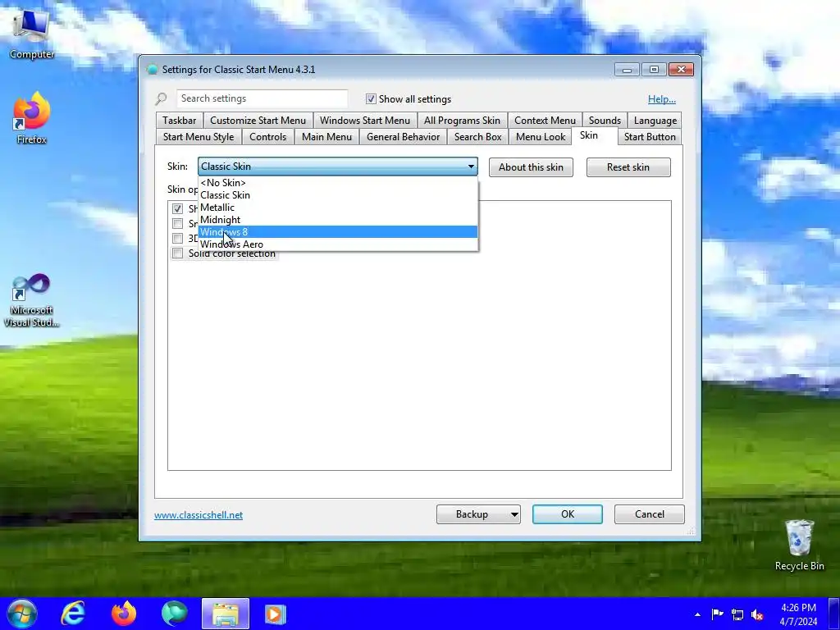The image size is (840, 630).
Task: Launch Internet Explorer from taskbar
Action: coord(73,614)
